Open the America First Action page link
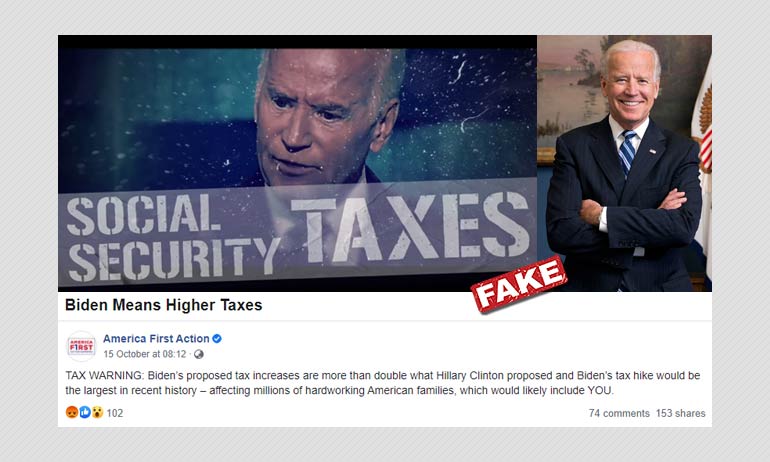 [156, 339]
